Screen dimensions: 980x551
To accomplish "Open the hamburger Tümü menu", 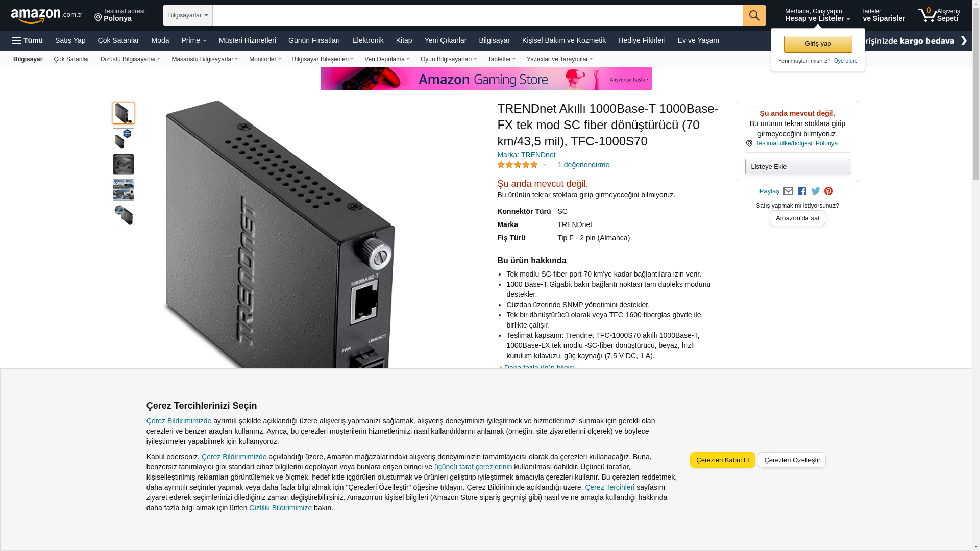I will [x=28, y=40].
